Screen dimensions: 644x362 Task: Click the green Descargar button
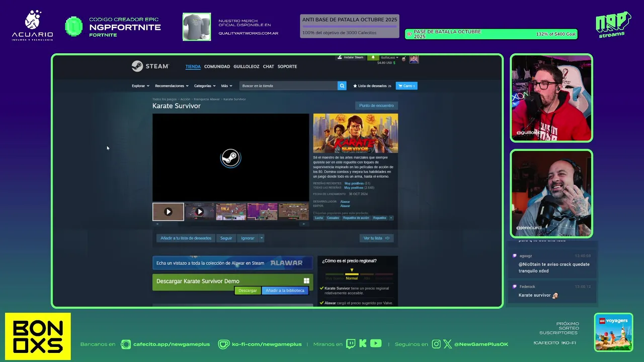click(x=248, y=291)
